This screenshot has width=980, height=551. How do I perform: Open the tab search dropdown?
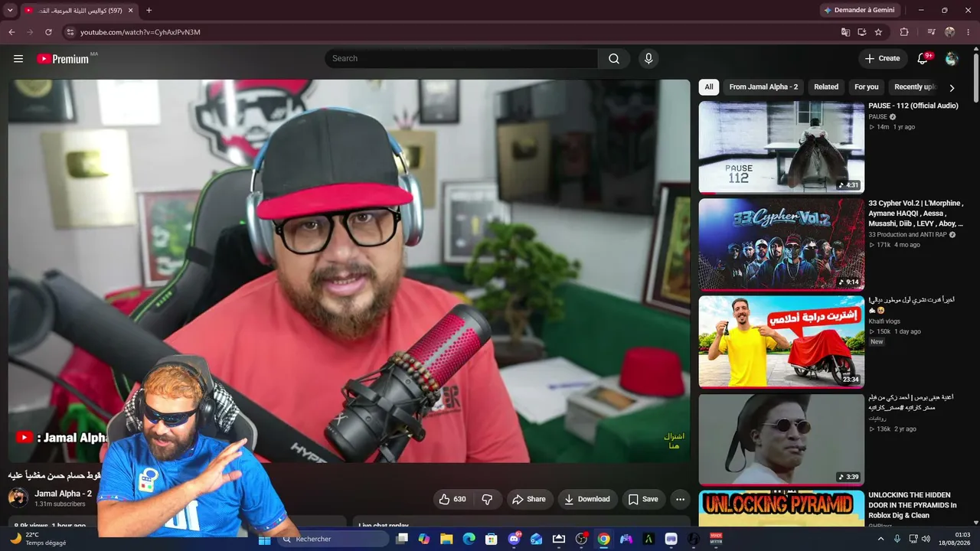coord(10,11)
